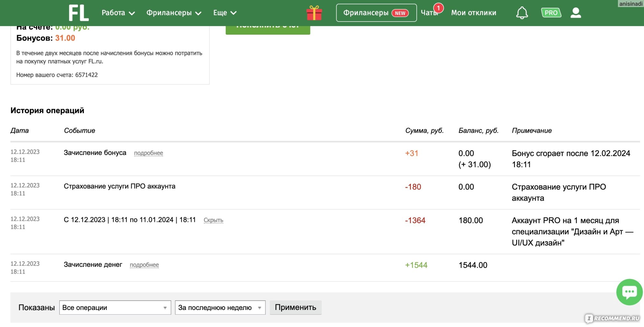
Task: Collapse PRO period details via Скрыть
Action: tap(213, 220)
